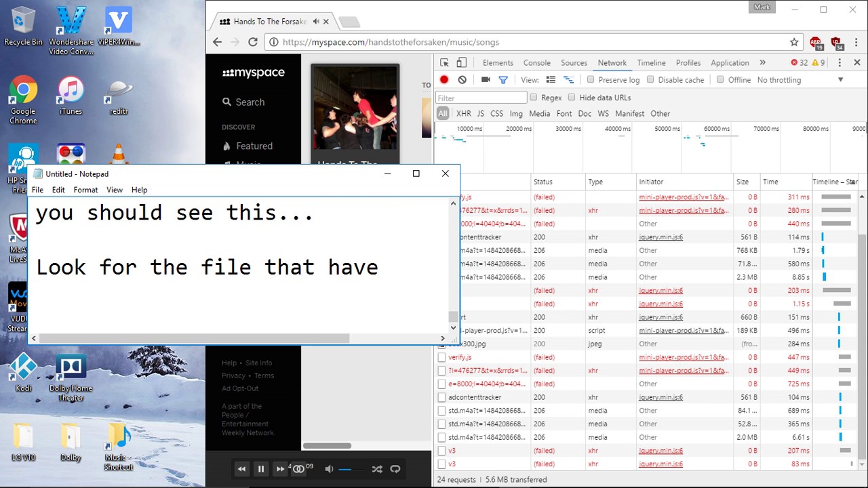Open the Dolby Home Theater desktop icon
The image size is (868, 488).
pyautogui.click(x=71, y=378)
